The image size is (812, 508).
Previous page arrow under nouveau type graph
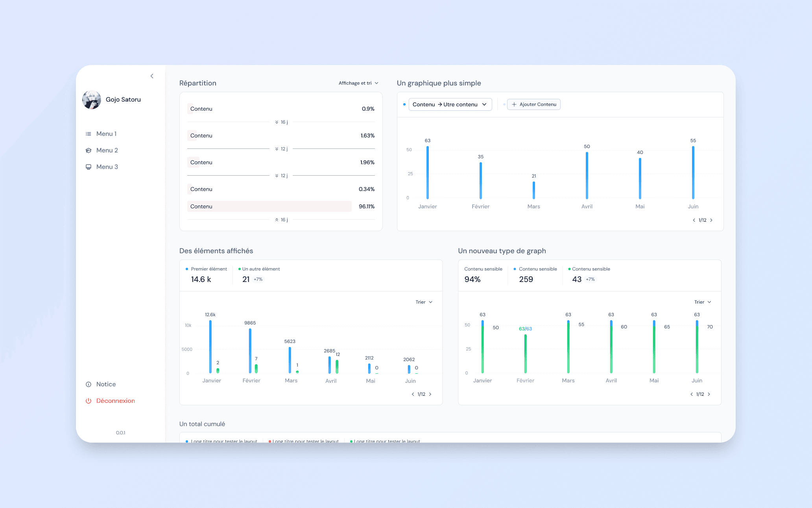click(692, 394)
